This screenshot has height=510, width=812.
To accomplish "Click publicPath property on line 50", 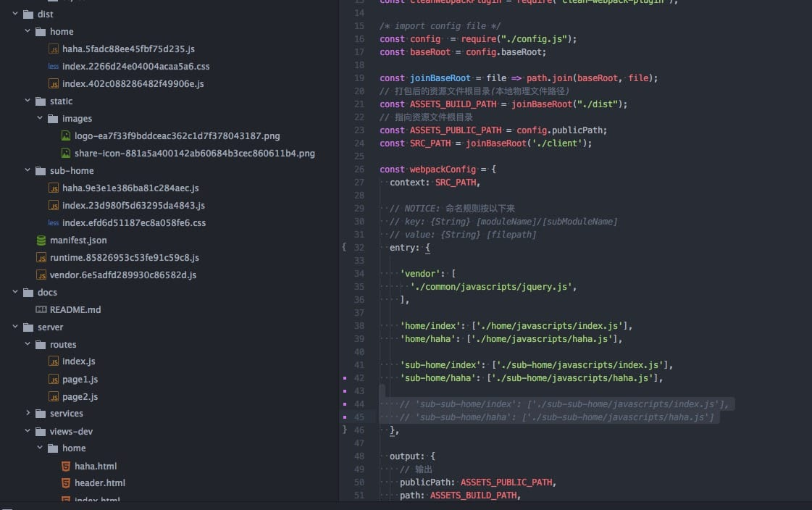I will [x=427, y=482].
